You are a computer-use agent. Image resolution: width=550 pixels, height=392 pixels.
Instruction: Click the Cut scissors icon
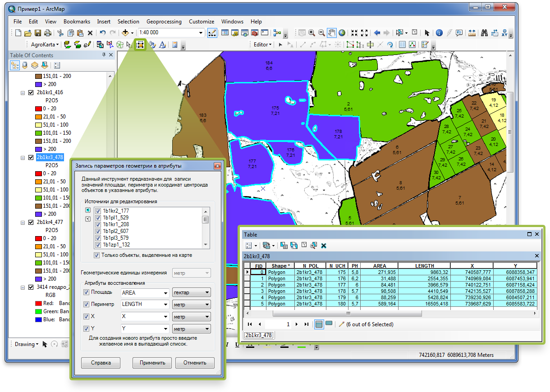tap(60, 33)
